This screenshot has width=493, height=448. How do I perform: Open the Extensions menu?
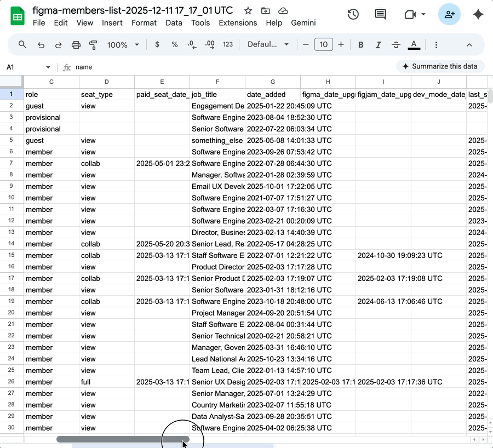point(238,23)
